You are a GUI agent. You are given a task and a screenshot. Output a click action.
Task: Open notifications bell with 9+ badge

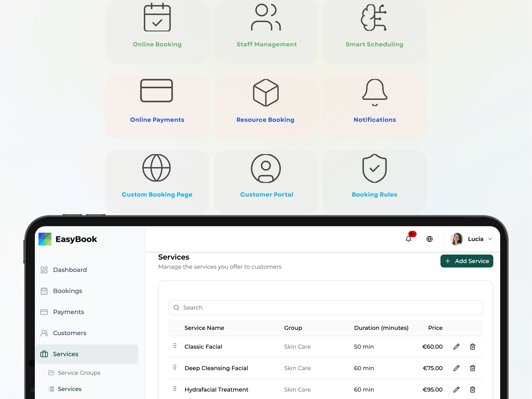click(409, 239)
